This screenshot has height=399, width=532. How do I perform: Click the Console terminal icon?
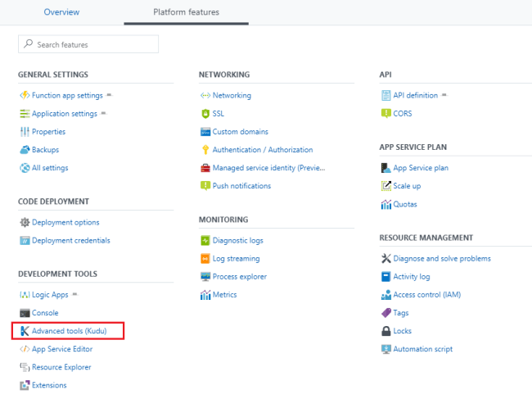pyautogui.click(x=25, y=313)
